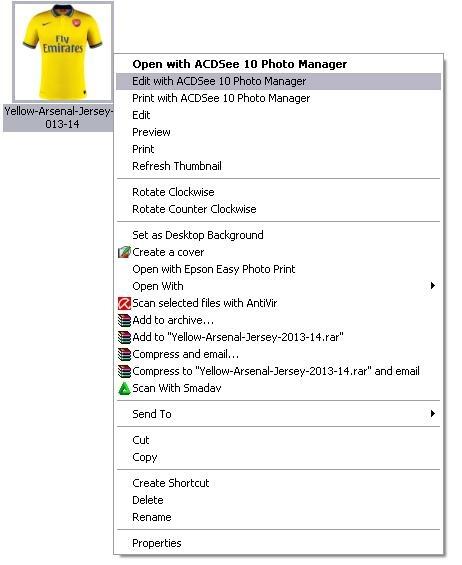The height and width of the screenshot is (565, 462).
Task: Choose Add to archive...
Action: click(278, 320)
